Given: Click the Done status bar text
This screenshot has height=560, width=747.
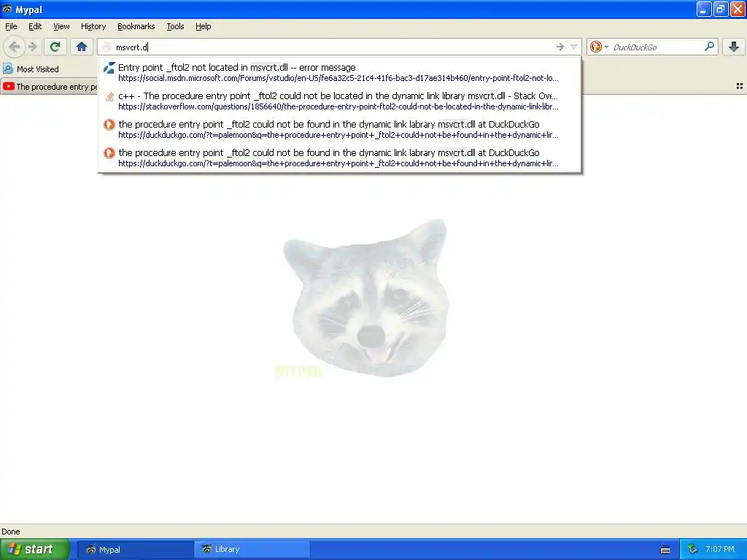Looking at the screenshot, I should [x=11, y=532].
